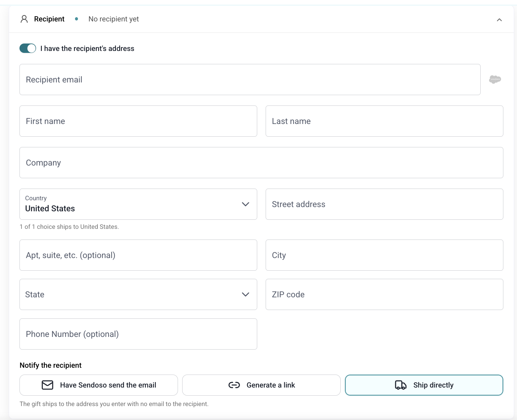Click the 1 of 1 choice ships text
Image resolution: width=517 pixels, height=420 pixels.
point(69,227)
